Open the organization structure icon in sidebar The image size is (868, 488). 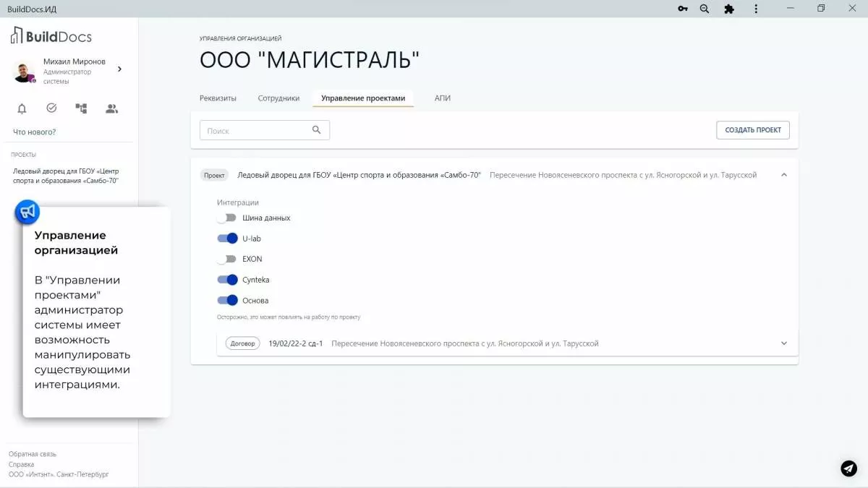click(80, 108)
